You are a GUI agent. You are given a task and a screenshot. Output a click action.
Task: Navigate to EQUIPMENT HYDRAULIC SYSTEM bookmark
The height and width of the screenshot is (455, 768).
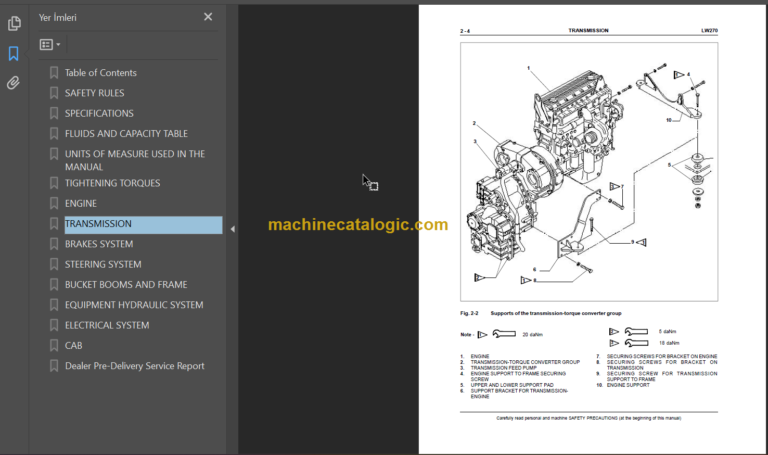tap(134, 305)
